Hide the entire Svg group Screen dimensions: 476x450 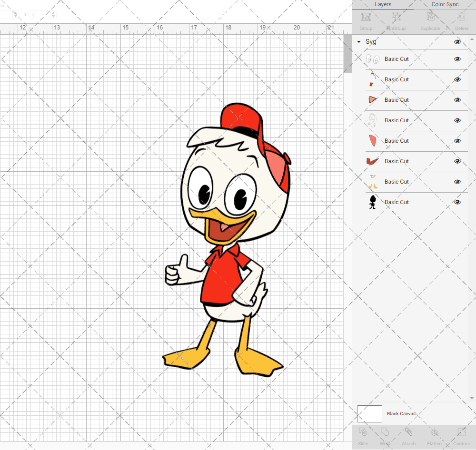point(457,42)
